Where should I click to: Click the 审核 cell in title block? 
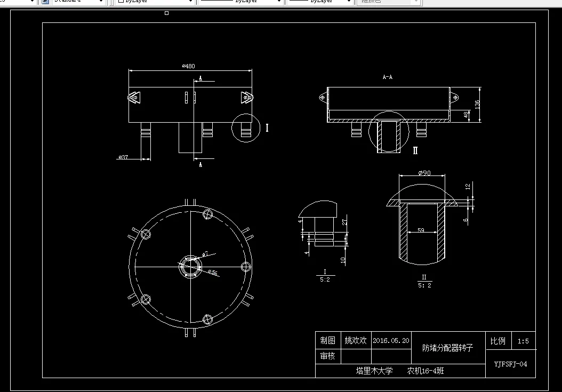tap(327, 356)
